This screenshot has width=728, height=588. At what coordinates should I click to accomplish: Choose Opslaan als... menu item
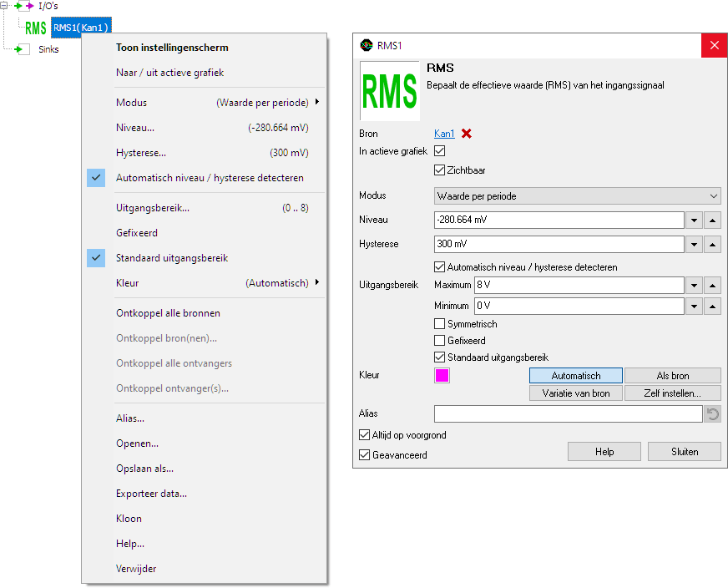pos(205,469)
